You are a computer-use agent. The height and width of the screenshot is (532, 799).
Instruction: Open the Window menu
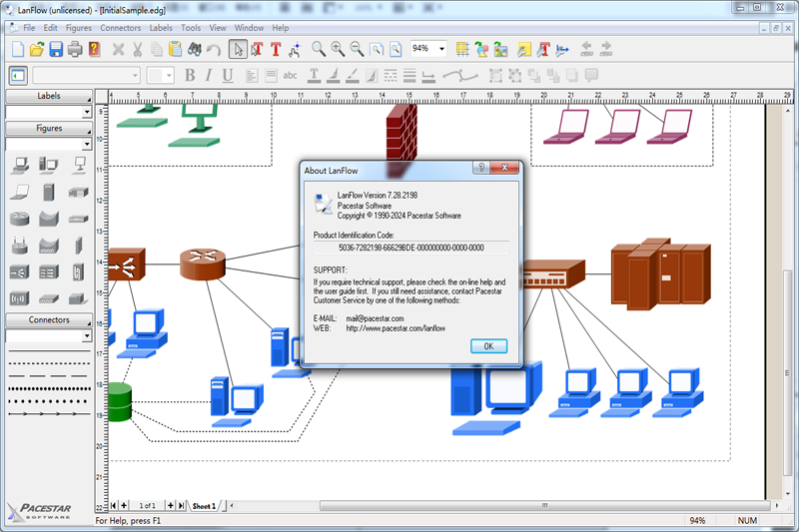pyautogui.click(x=249, y=28)
